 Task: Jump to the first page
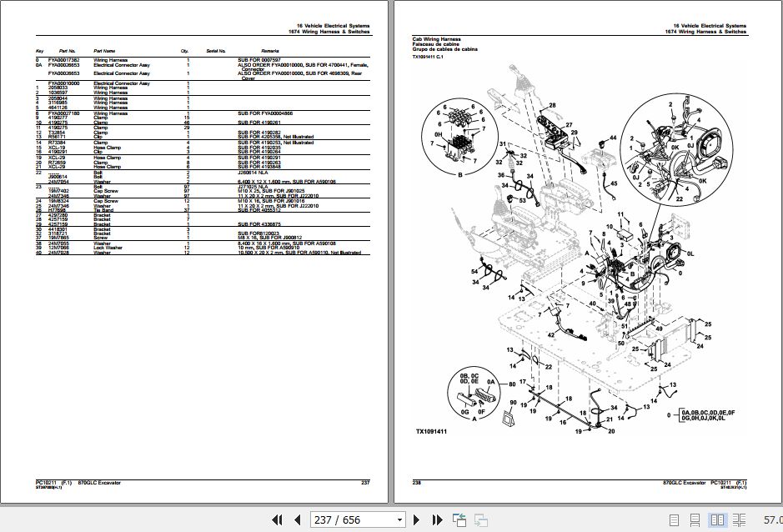(x=278, y=519)
